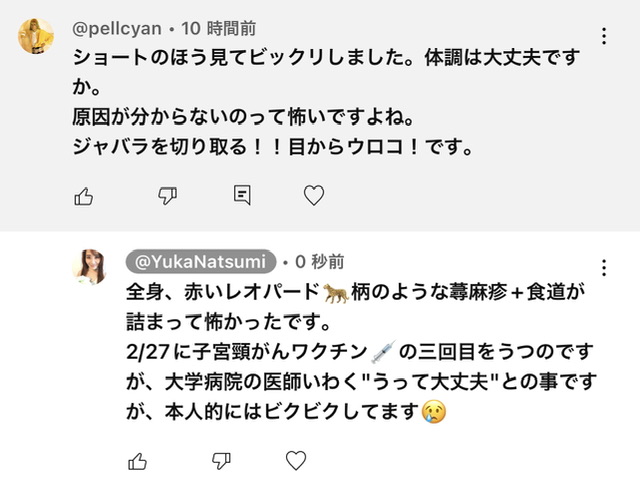
Task: Dislike the @YukaNatsumi reply
Action: pyautogui.click(x=222, y=461)
